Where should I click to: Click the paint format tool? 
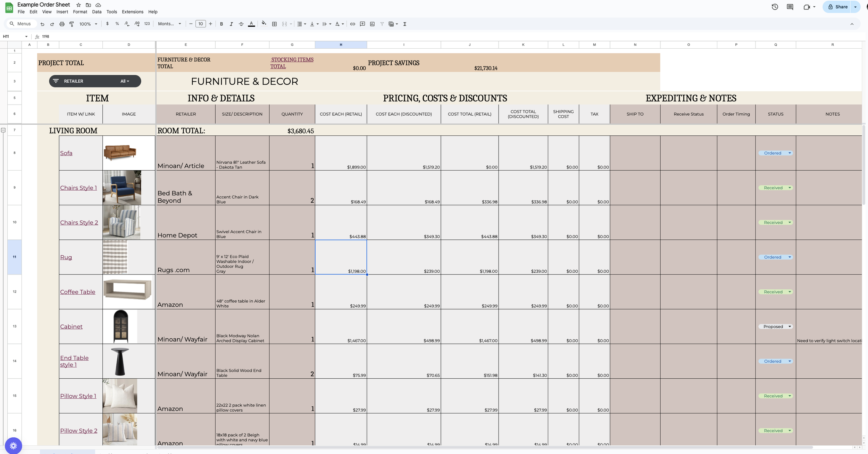click(72, 24)
